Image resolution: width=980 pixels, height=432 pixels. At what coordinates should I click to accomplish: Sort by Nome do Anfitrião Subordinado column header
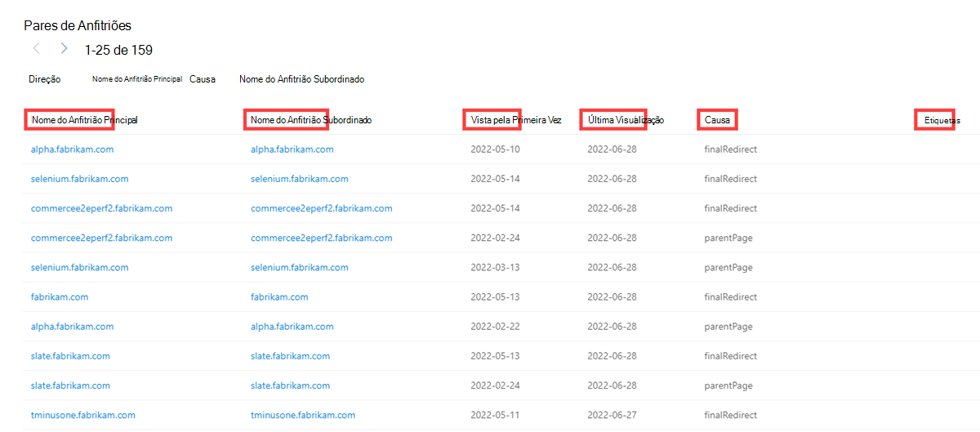[x=311, y=120]
